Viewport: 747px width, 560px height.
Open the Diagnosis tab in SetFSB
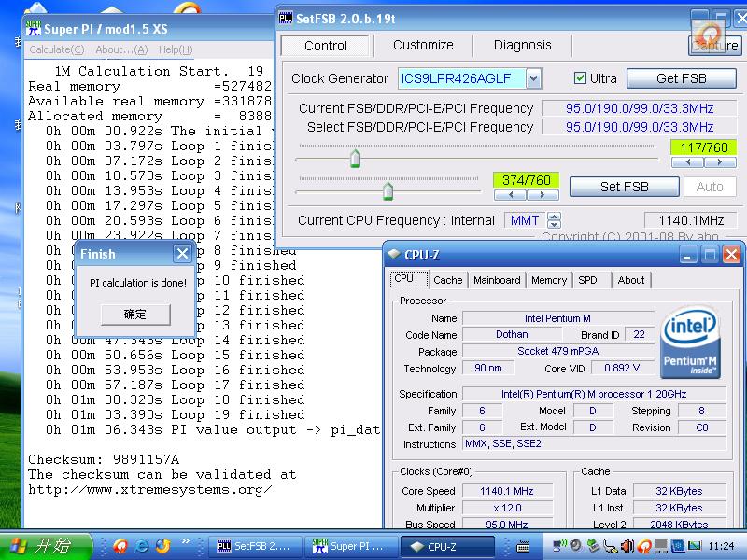(522, 45)
